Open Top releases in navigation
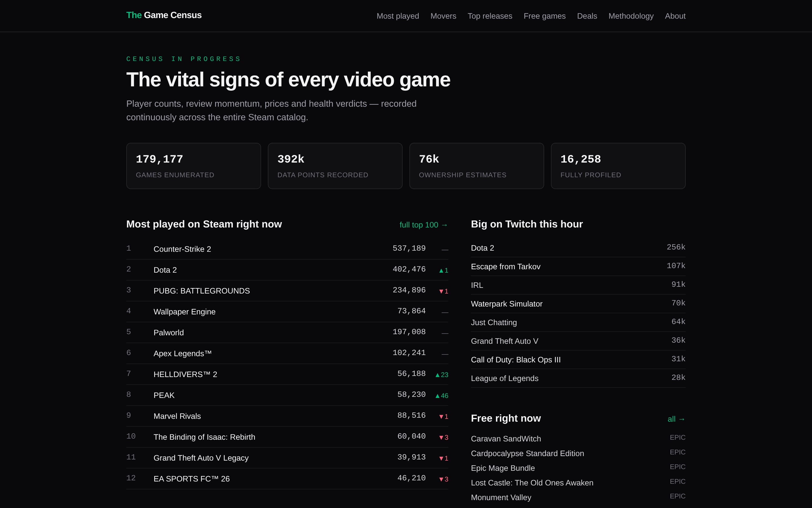The width and height of the screenshot is (812, 508). pos(490,16)
